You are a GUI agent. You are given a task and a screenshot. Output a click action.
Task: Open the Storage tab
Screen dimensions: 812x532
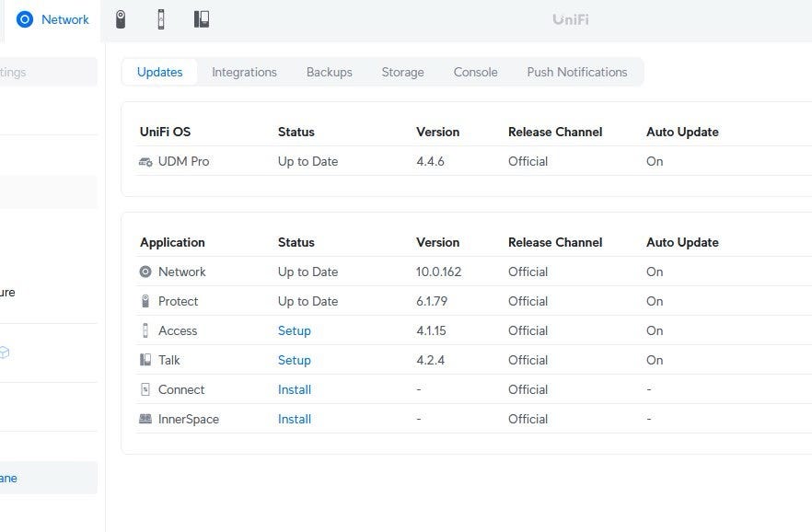coord(402,73)
